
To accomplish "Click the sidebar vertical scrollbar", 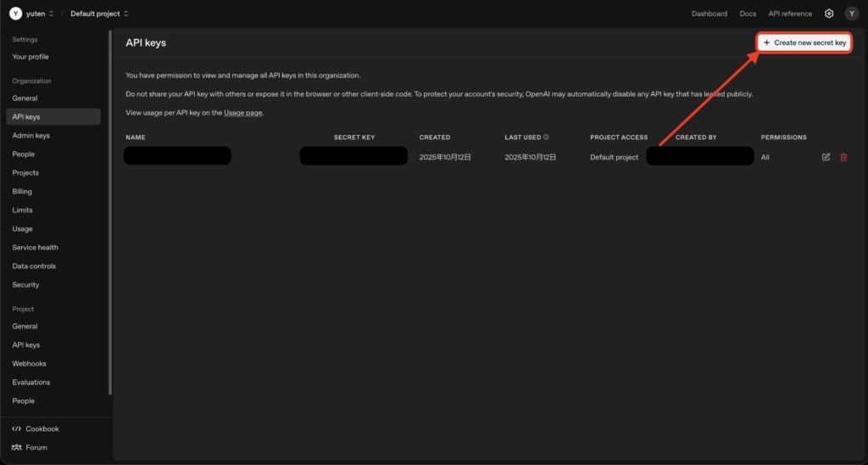I will (x=110, y=212).
